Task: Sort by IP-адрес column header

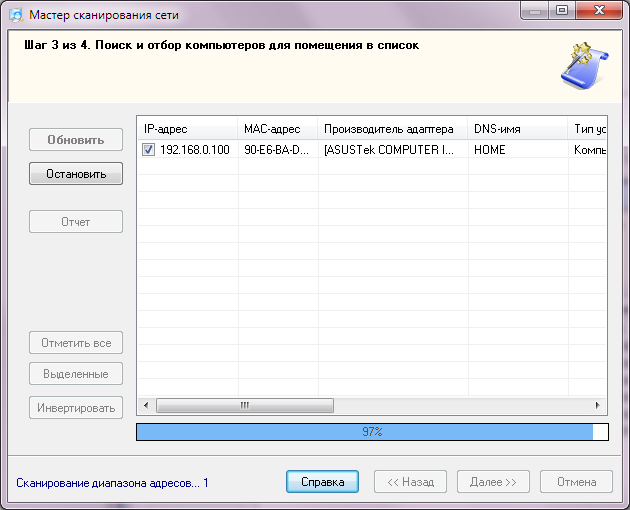Action: (x=187, y=130)
